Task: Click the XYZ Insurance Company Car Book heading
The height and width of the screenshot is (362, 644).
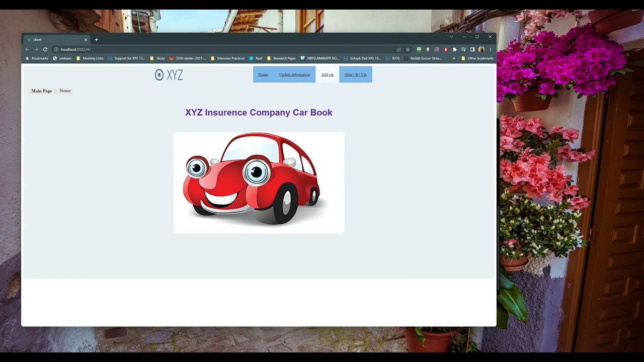Action: click(x=259, y=113)
